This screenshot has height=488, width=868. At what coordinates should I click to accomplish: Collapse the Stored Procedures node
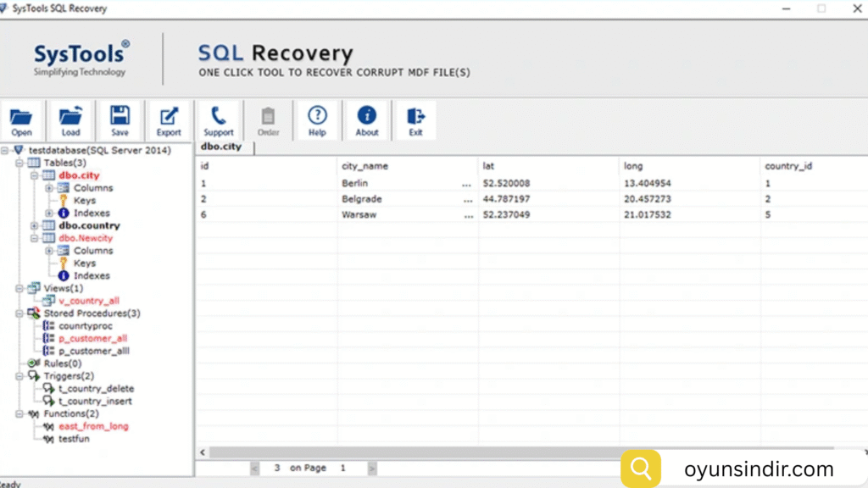20,313
